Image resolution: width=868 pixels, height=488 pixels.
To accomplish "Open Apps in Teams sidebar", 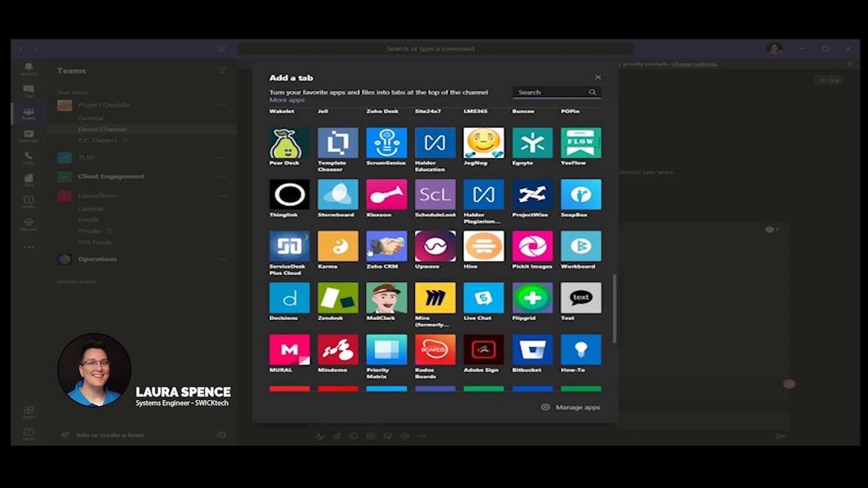I will pyautogui.click(x=28, y=413).
